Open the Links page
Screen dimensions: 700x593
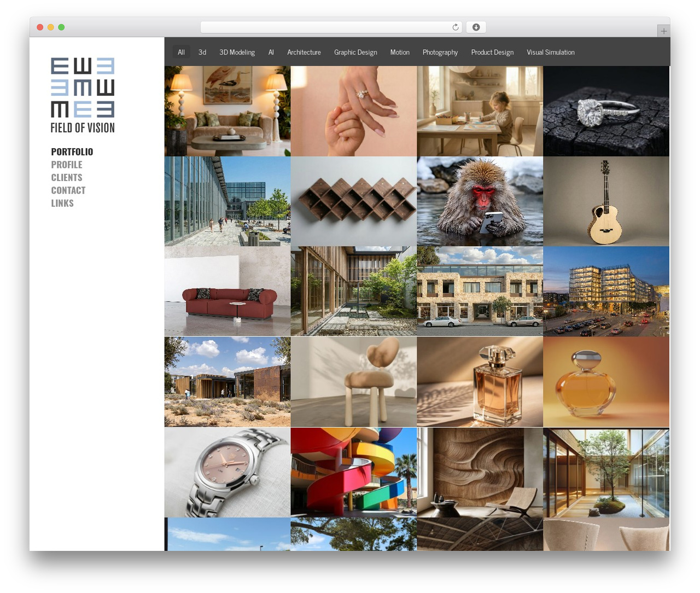click(x=62, y=203)
